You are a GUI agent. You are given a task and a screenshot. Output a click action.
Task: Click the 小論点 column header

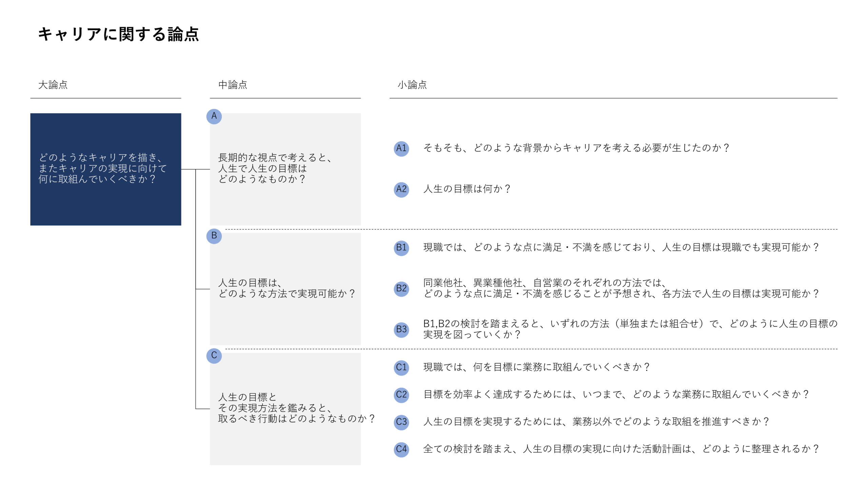coord(413,85)
